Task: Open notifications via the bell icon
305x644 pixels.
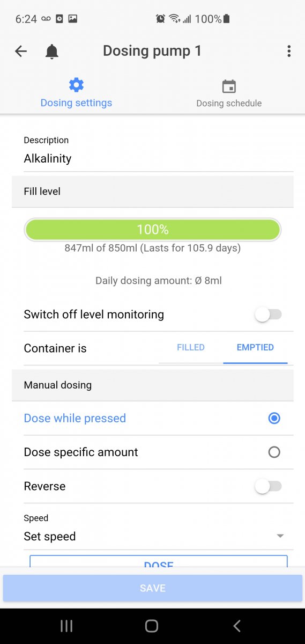Action: [52, 52]
